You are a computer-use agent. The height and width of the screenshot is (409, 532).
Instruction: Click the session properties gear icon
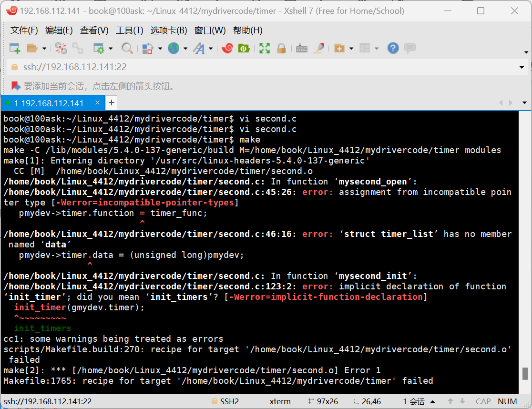pos(99,48)
